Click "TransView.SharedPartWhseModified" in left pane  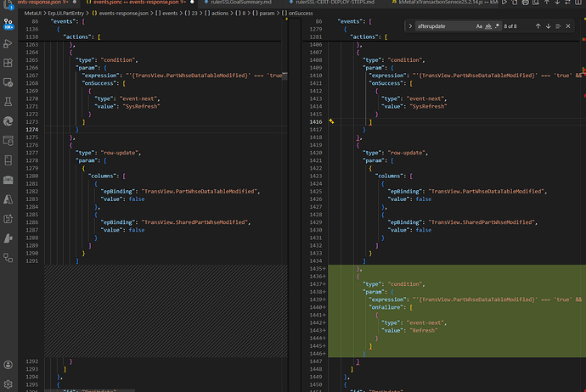coord(194,222)
